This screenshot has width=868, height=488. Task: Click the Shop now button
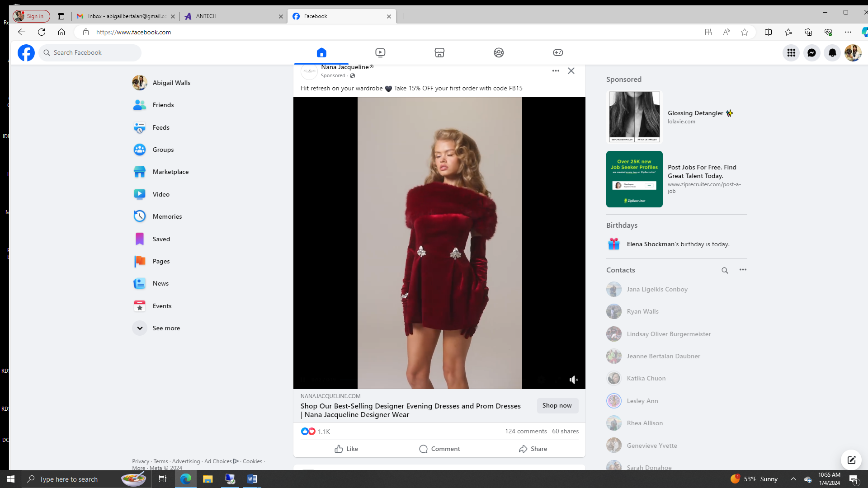(557, 406)
